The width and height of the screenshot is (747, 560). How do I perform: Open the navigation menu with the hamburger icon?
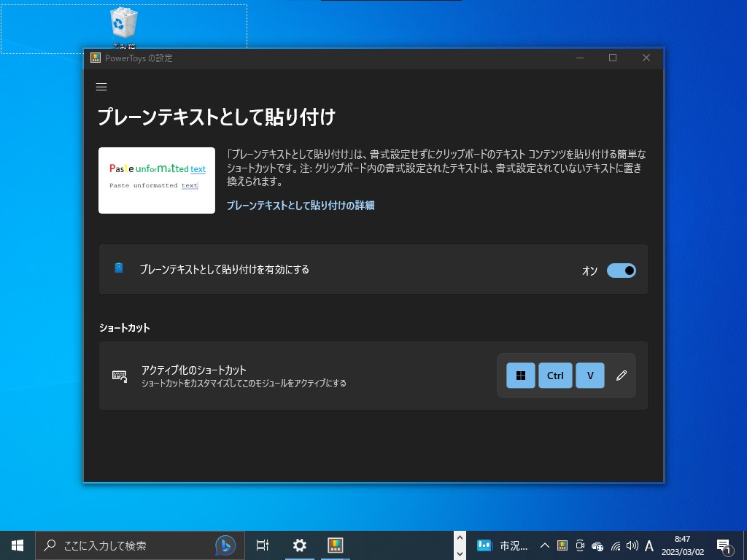101,87
